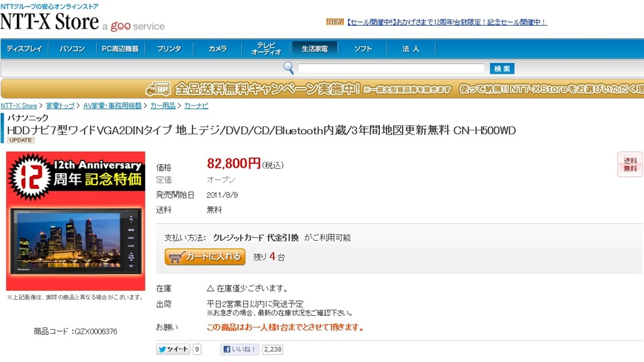This screenshot has width=644, height=362.
Task: Click the release date 2011/8/9
Action: [x=222, y=195]
